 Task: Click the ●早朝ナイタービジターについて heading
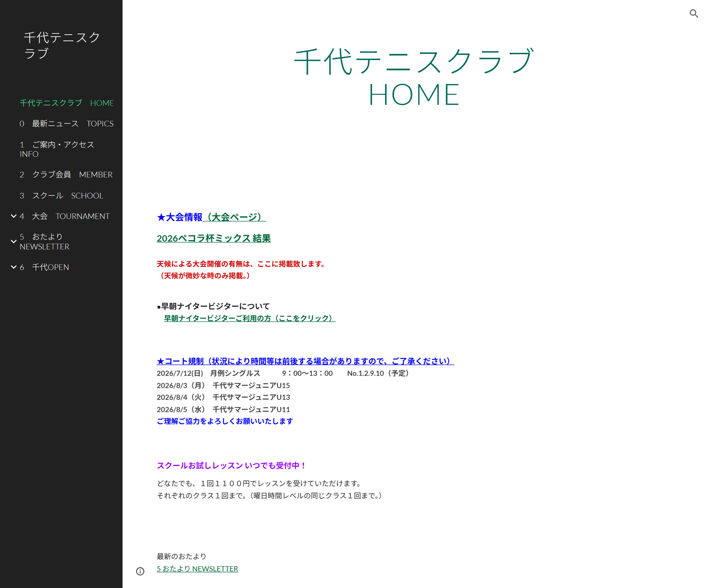coord(213,306)
